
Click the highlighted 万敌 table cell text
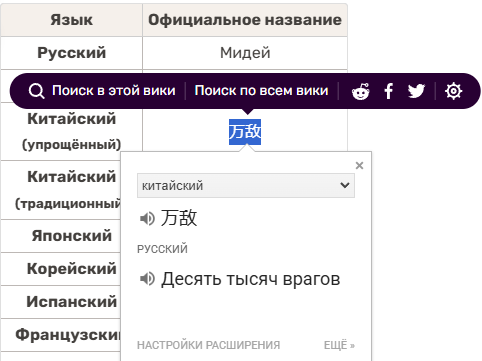click(x=245, y=132)
